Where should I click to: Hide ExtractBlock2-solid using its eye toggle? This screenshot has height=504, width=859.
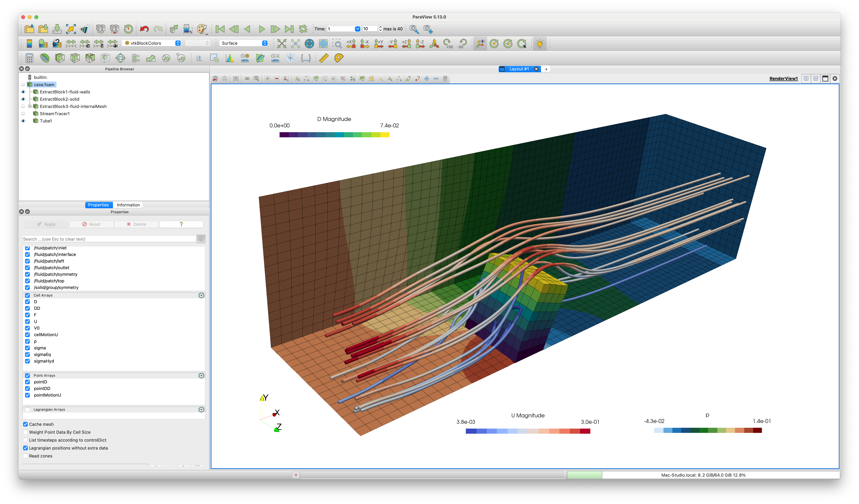tap(23, 99)
